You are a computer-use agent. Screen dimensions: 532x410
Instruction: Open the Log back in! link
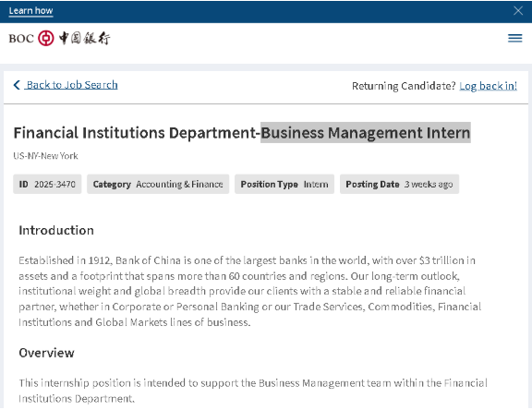pos(488,86)
